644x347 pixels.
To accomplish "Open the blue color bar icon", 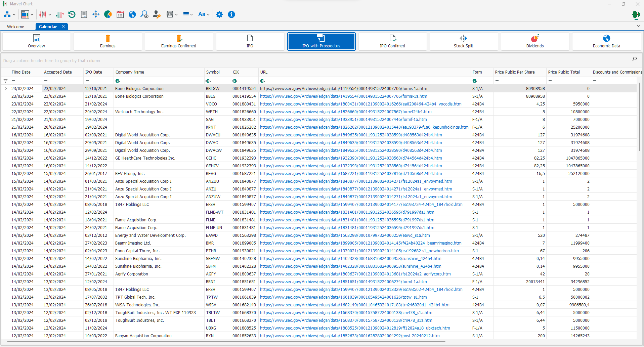I will [x=186, y=14].
